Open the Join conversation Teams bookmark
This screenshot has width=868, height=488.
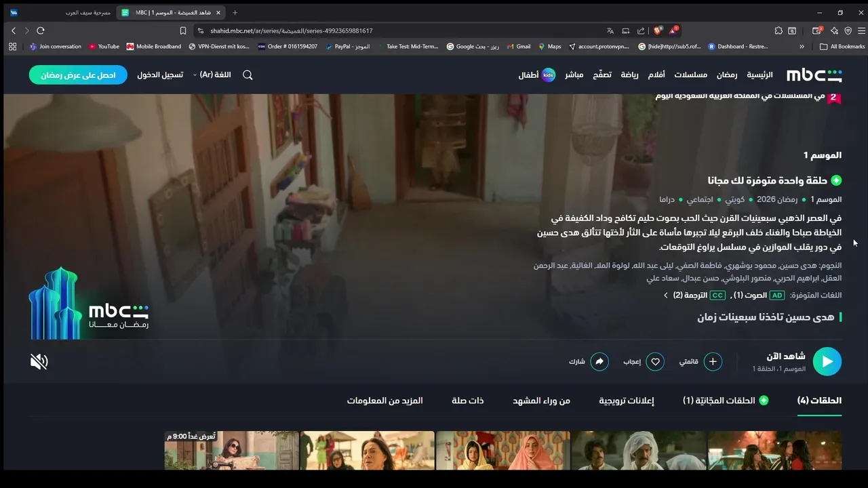click(x=55, y=47)
